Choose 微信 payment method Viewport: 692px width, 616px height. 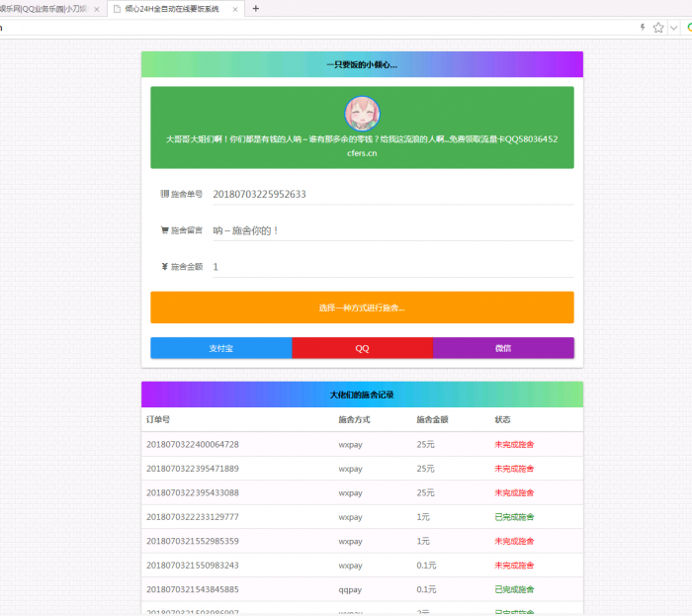[x=503, y=348]
